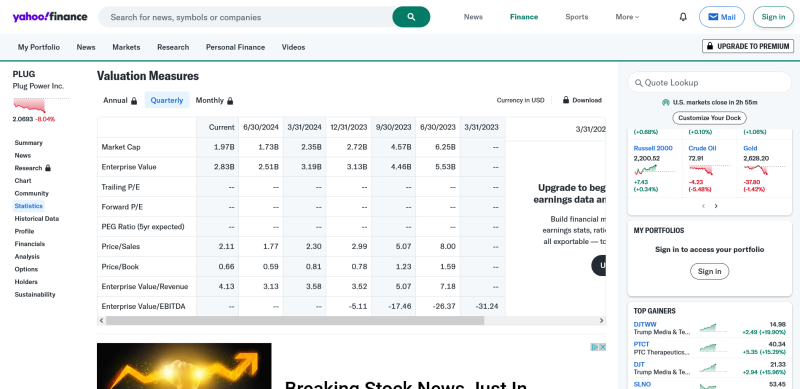
Task: Open notifications bell icon
Action: click(x=683, y=17)
